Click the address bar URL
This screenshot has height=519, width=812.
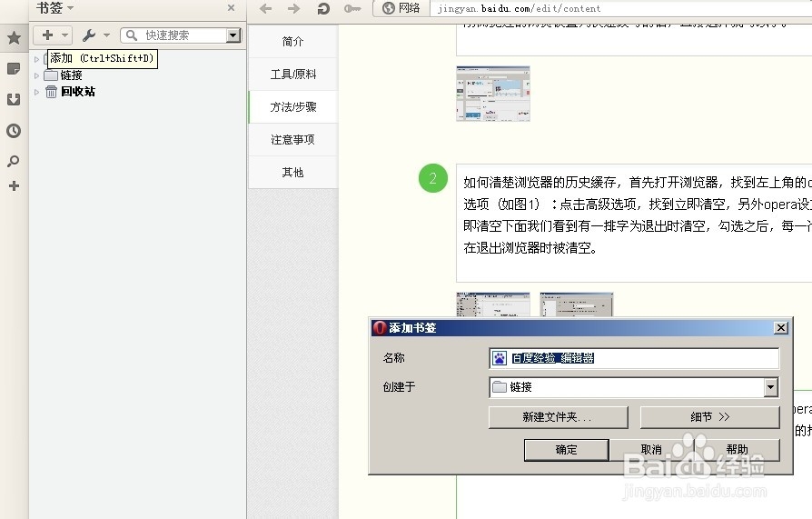(x=519, y=8)
